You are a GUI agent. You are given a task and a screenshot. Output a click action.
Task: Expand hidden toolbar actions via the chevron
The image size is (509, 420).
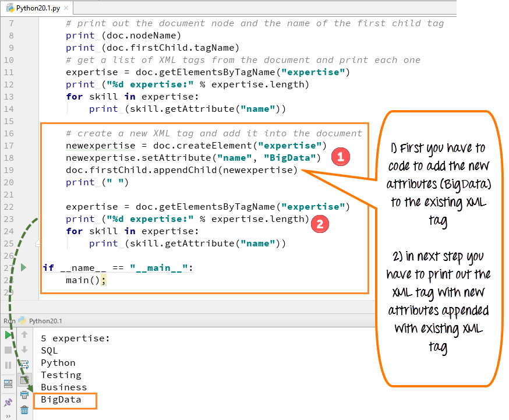(x=8, y=415)
